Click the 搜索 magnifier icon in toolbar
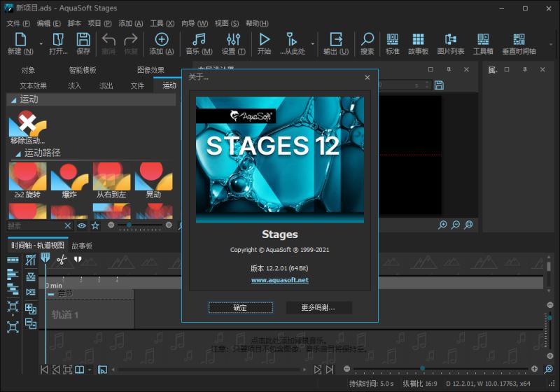The image size is (560, 392). (367, 39)
